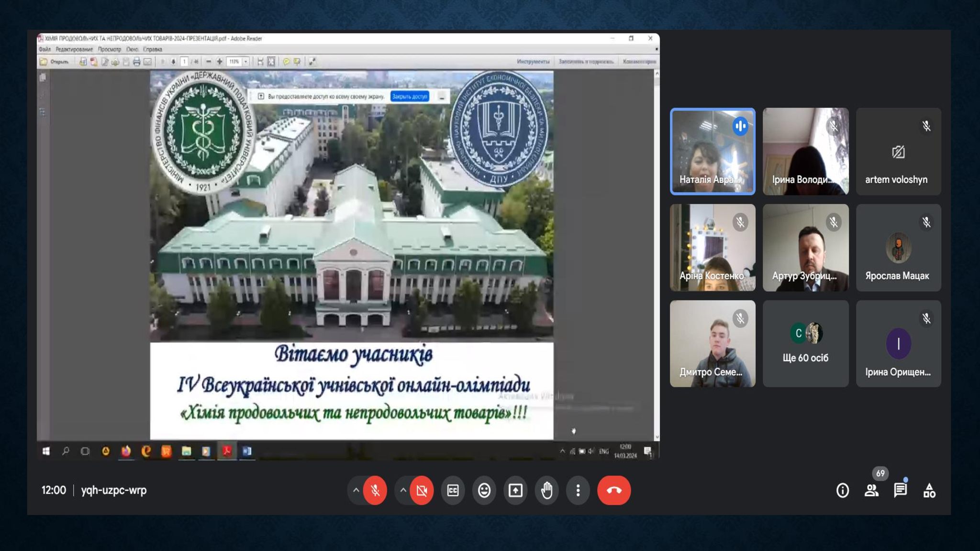Expand audio settings arrow beside microphone button
The width and height of the screenshot is (980, 551).
click(356, 490)
